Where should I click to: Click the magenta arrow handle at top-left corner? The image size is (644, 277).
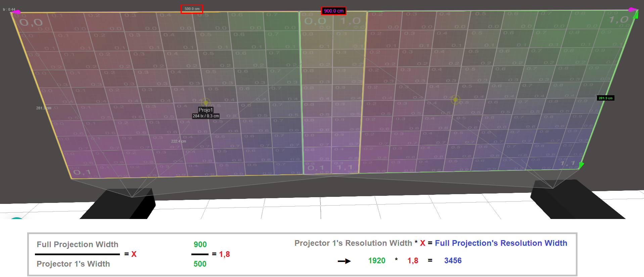[x=15, y=12]
